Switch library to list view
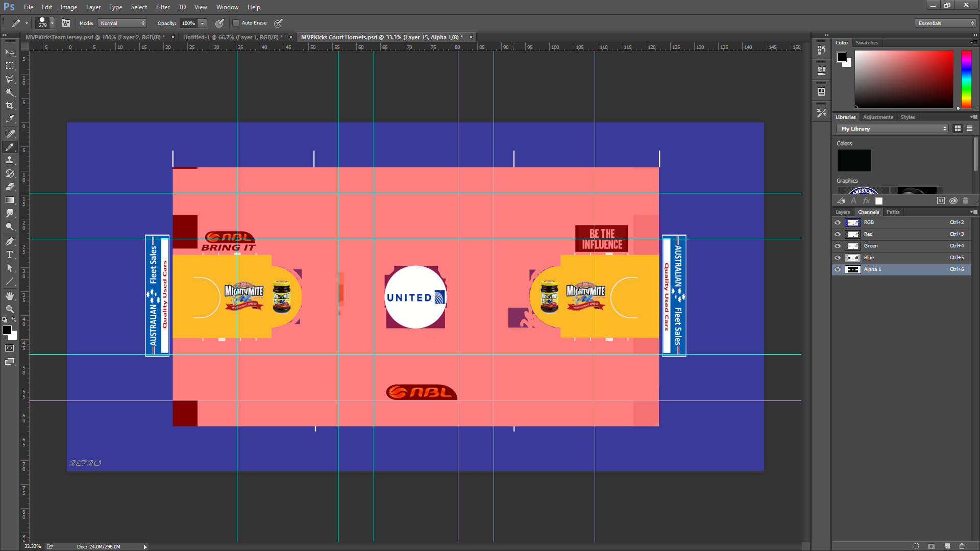 [x=969, y=129]
